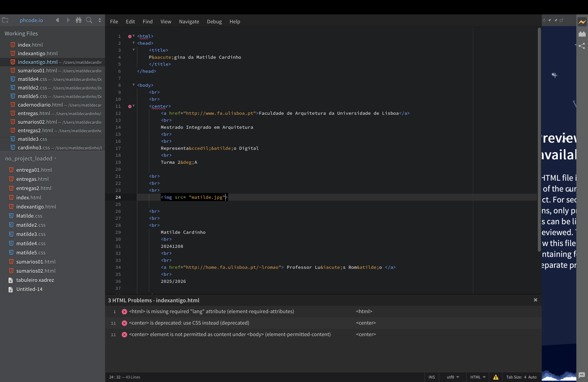The width and height of the screenshot is (588, 382).
Task: Toggle the pin icon in live preview toolbar
Action: tap(556, 20)
